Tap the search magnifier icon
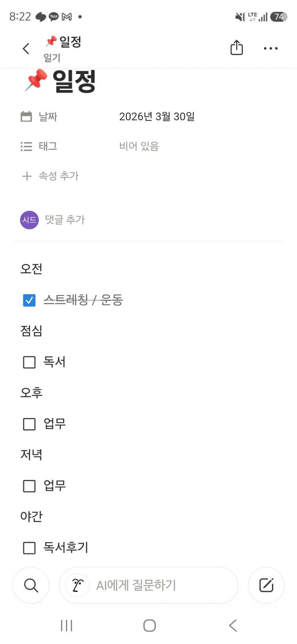Viewport: 297px width, 644px height. pyautogui.click(x=31, y=585)
